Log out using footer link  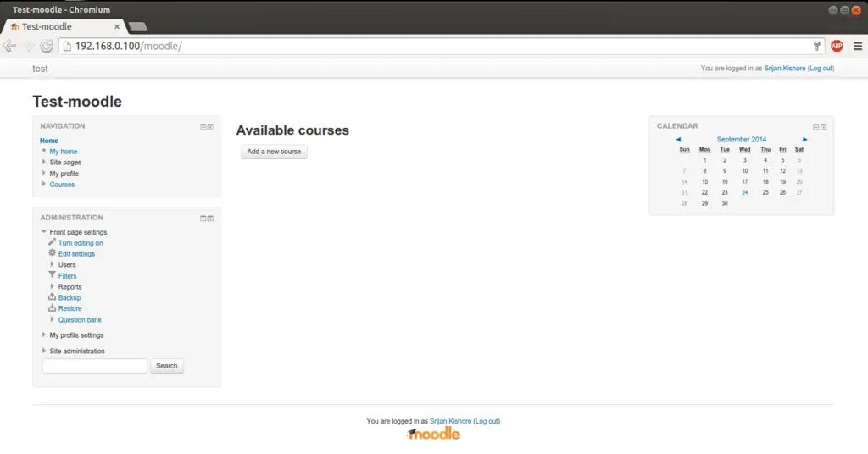pyautogui.click(x=487, y=421)
